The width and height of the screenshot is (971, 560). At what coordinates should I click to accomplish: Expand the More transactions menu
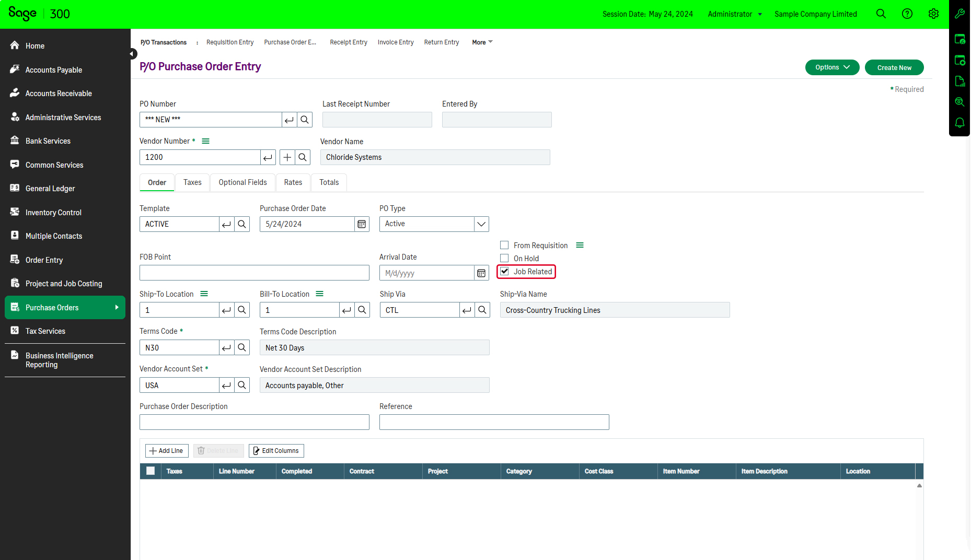point(482,42)
